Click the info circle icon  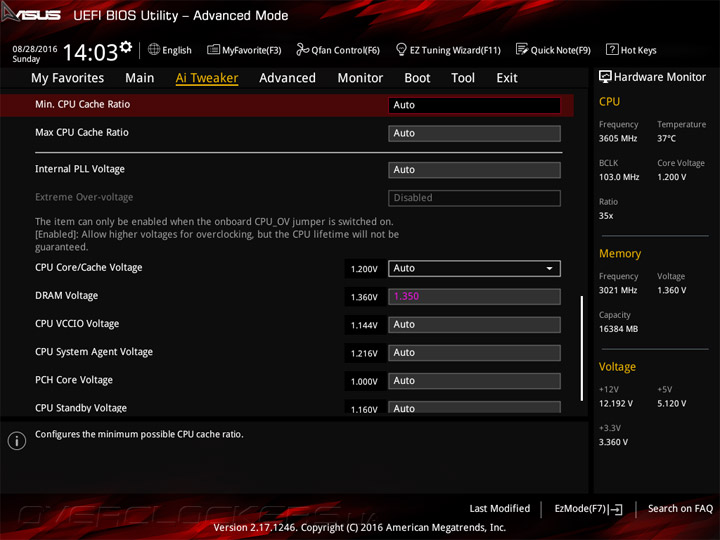[17, 441]
